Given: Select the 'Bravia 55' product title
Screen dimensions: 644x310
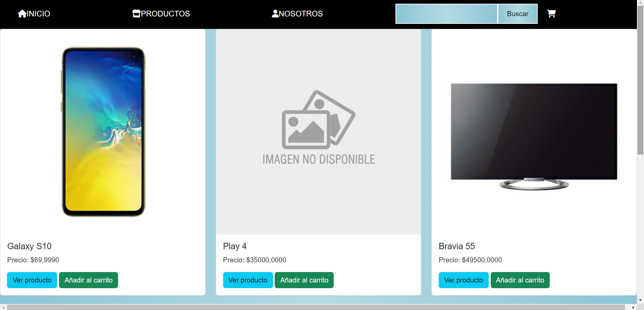Looking at the screenshot, I should pyautogui.click(x=457, y=246).
